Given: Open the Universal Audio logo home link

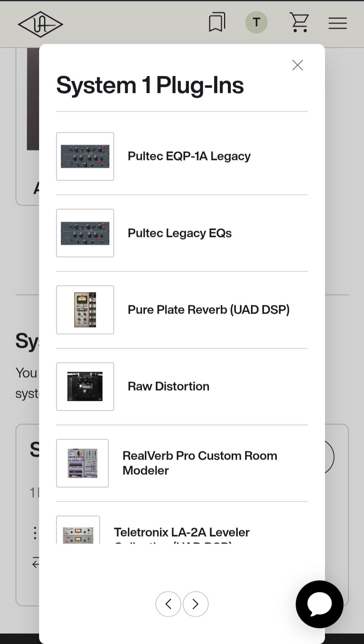Looking at the screenshot, I should point(40,24).
